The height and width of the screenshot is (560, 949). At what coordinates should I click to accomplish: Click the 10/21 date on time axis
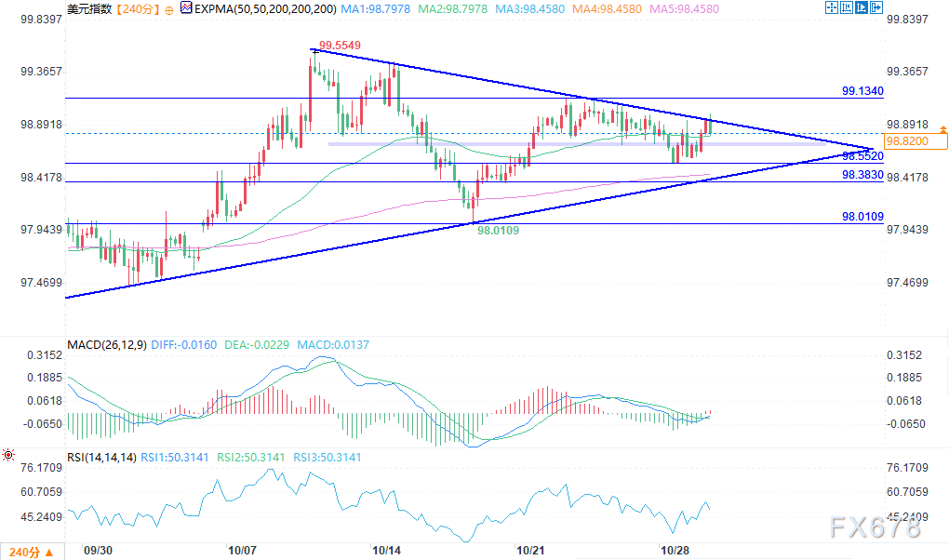531,550
